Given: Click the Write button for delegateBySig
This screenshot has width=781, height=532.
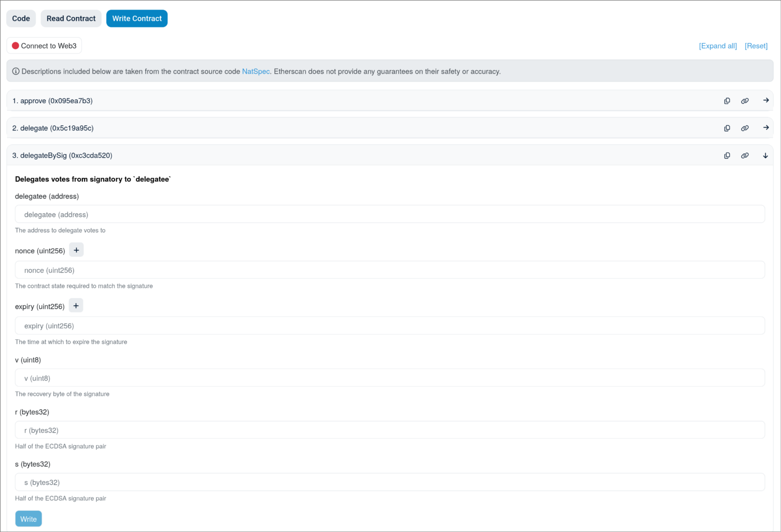Looking at the screenshot, I should tap(28, 519).
